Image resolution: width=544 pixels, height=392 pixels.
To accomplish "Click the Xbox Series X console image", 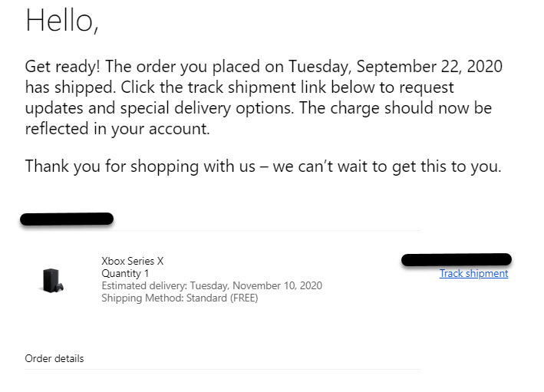I will tap(53, 280).
